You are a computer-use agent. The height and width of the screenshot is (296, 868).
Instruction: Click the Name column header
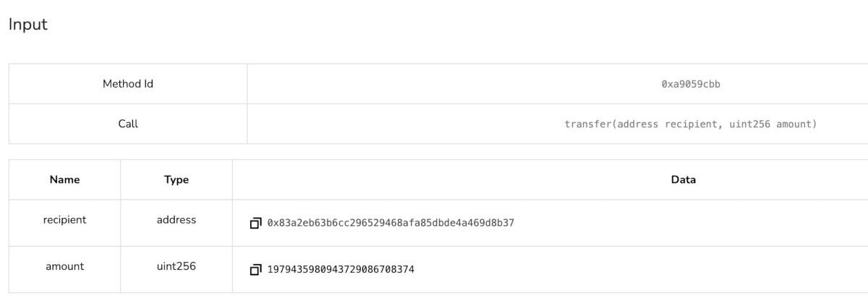64,179
